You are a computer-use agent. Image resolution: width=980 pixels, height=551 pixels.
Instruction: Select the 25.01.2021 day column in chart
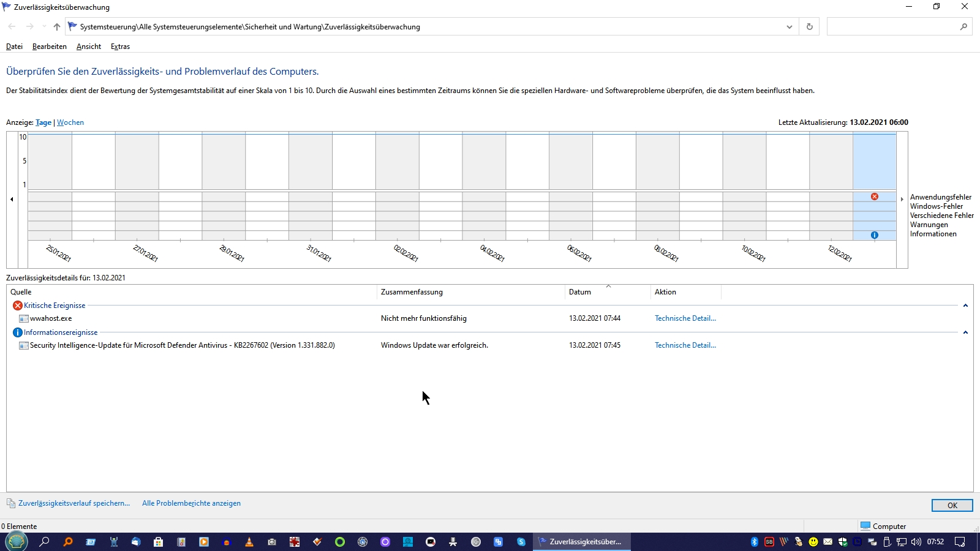(x=50, y=186)
